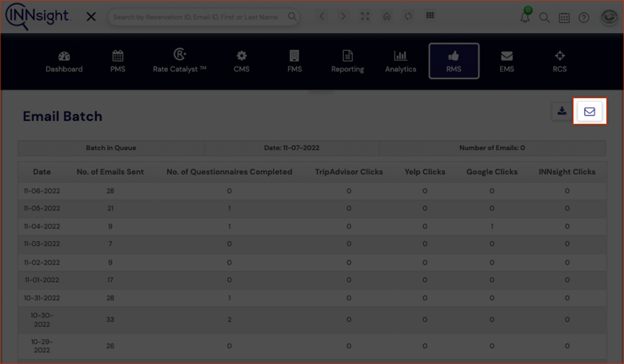Go back with the left chevron

pyautogui.click(x=322, y=17)
